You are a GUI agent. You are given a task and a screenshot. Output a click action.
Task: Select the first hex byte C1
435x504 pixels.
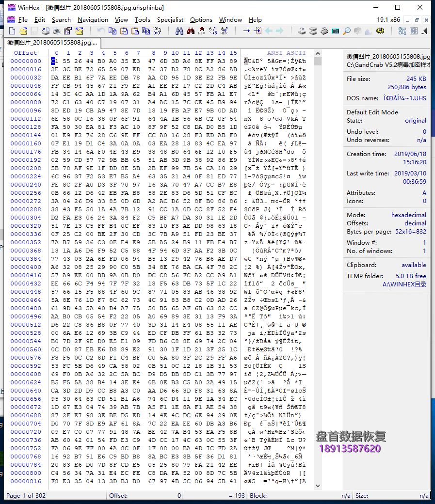[x=55, y=61]
